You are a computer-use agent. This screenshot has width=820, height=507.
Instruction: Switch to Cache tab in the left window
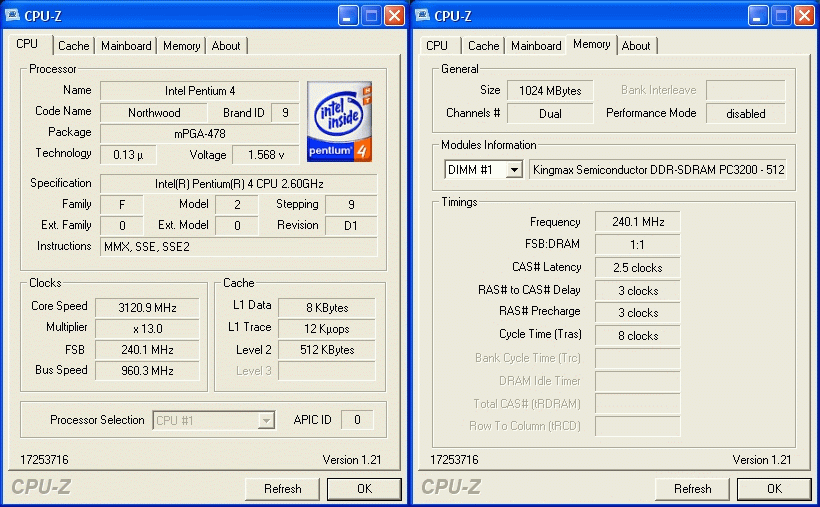73,46
